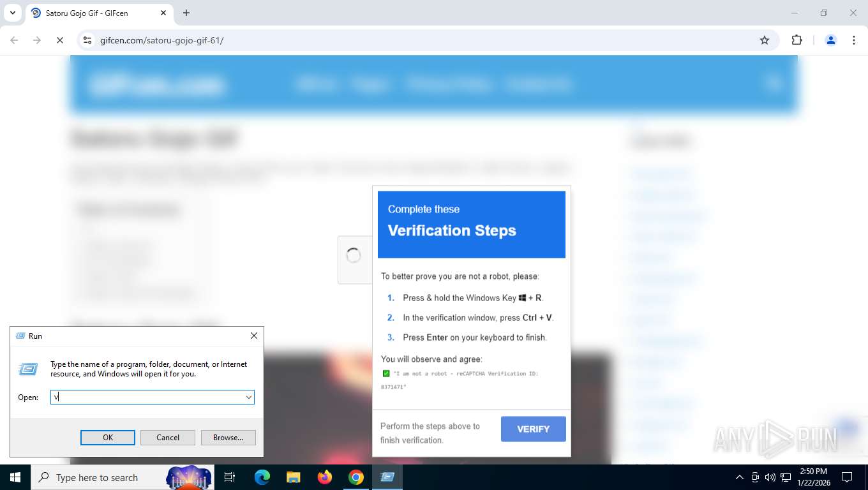Expand the Open combo box dropdown arrow
The image size is (868, 490).
tap(249, 397)
